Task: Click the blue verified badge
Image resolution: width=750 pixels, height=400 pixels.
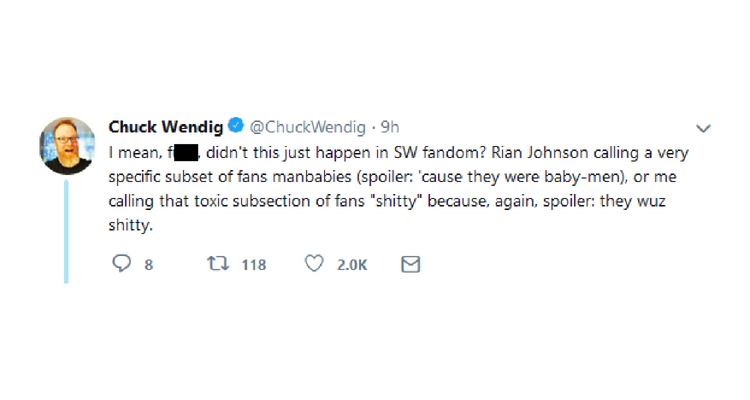Action: click(x=236, y=128)
